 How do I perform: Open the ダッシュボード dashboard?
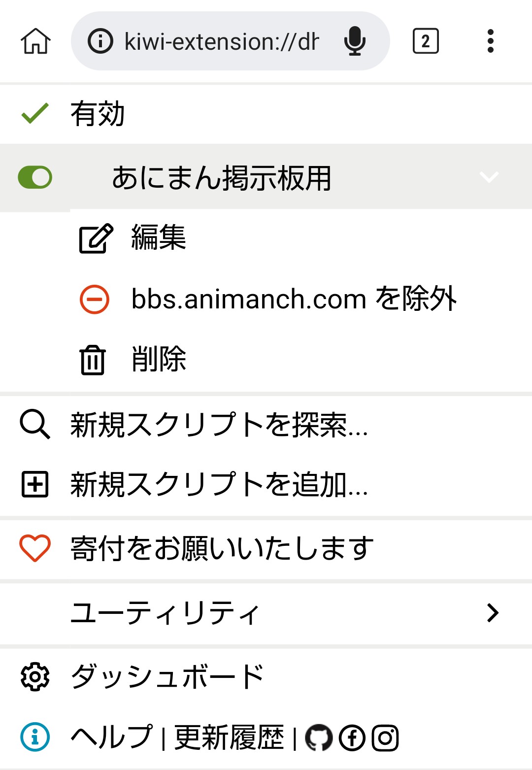tap(167, 676)
